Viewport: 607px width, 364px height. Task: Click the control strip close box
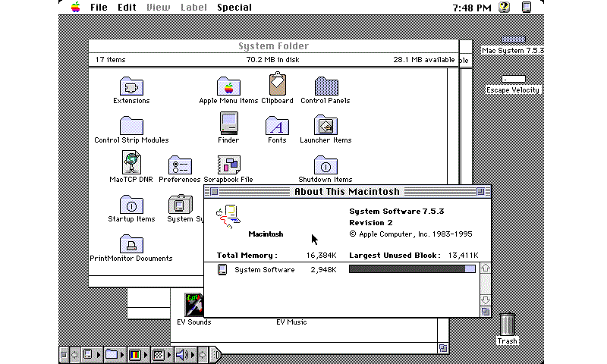pos(64,354)
